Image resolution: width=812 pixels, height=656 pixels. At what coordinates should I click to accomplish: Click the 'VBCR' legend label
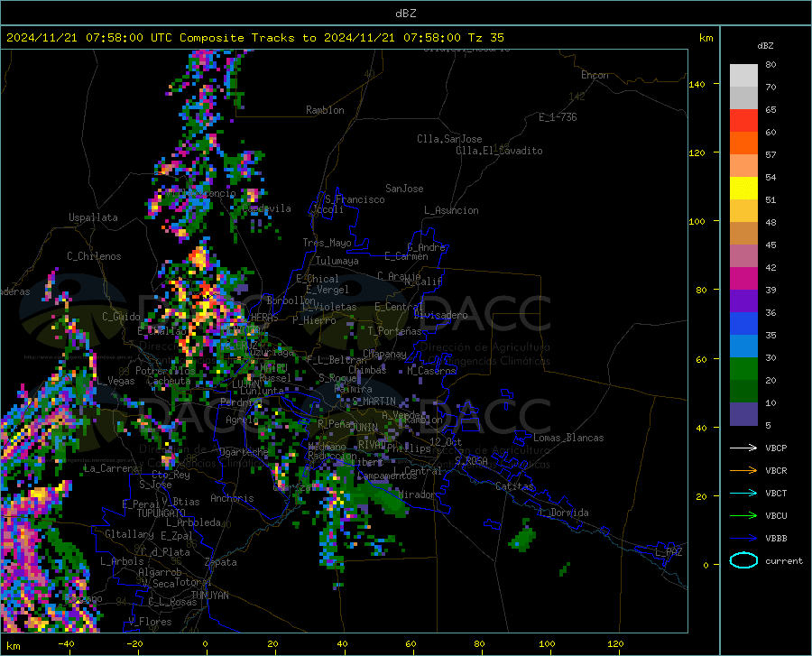coord(776,471)
